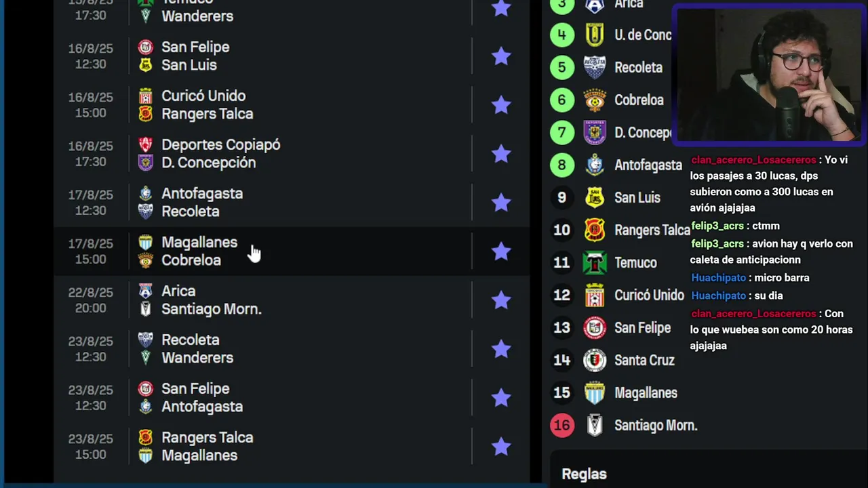Click the Santa Cruz crest in standings

click(595, 361)
